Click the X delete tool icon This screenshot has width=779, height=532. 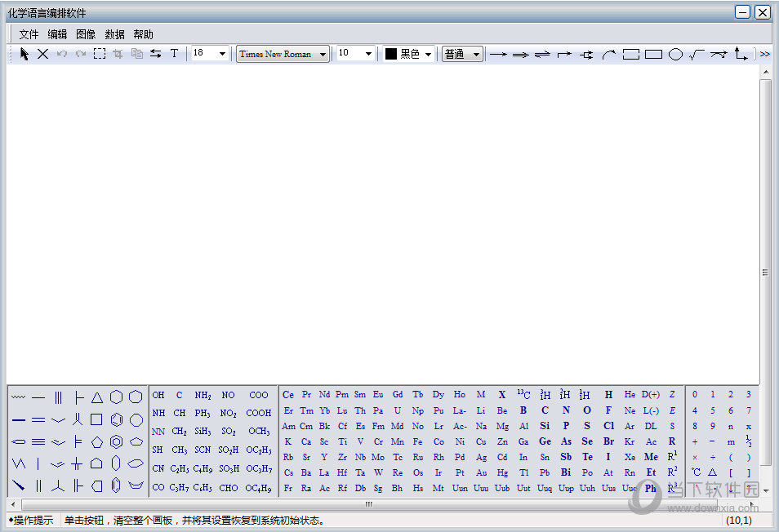click(42, 54)
